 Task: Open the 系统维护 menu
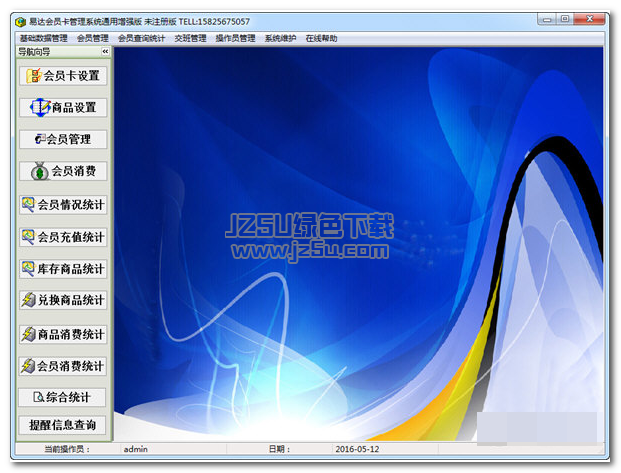click(280, 38)
